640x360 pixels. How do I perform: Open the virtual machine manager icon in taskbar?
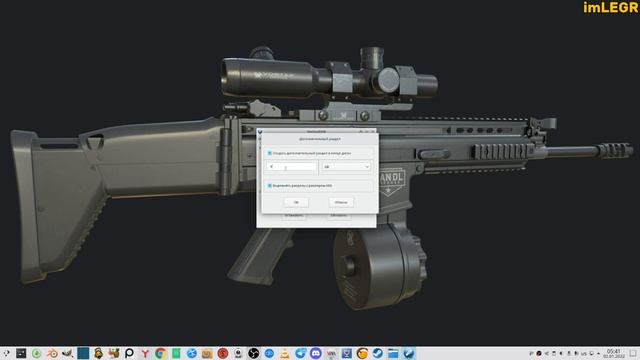pos(331,353)
